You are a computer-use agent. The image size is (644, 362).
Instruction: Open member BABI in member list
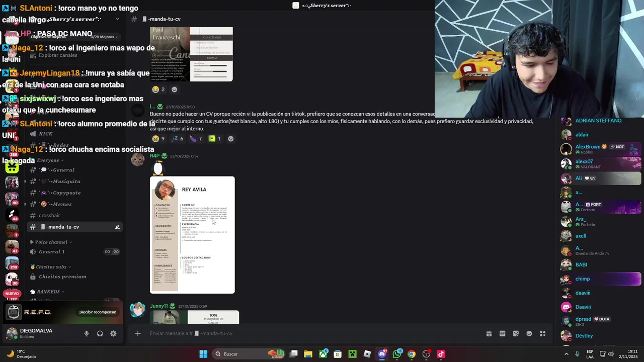(601, 265)
